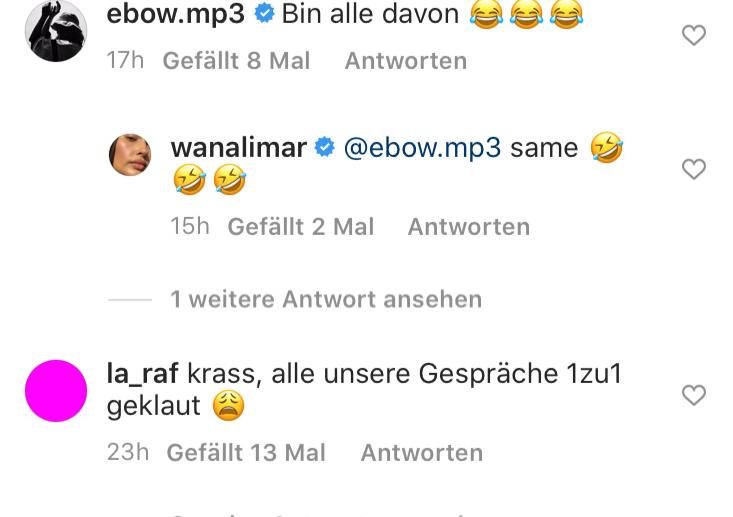Click the ebow.mp3 username
Image resolution: width=733 pixels, height=517 pixels.
[177, 14]
